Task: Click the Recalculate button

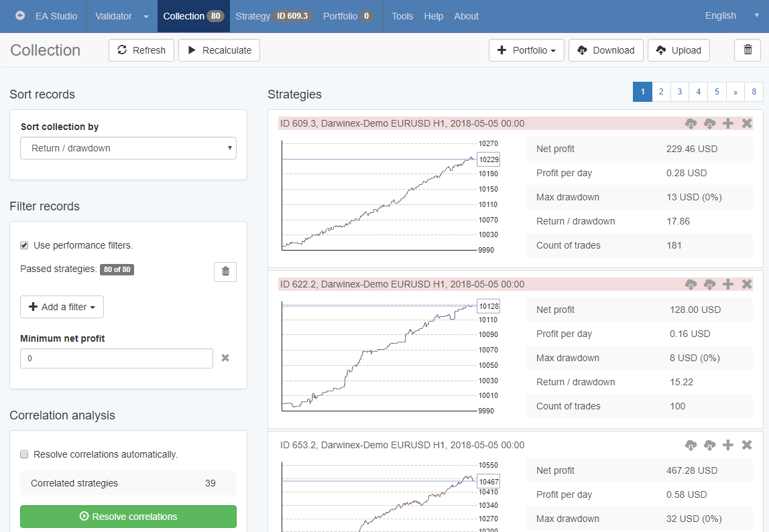Action: pyautogui.click(x=219, y=50)
